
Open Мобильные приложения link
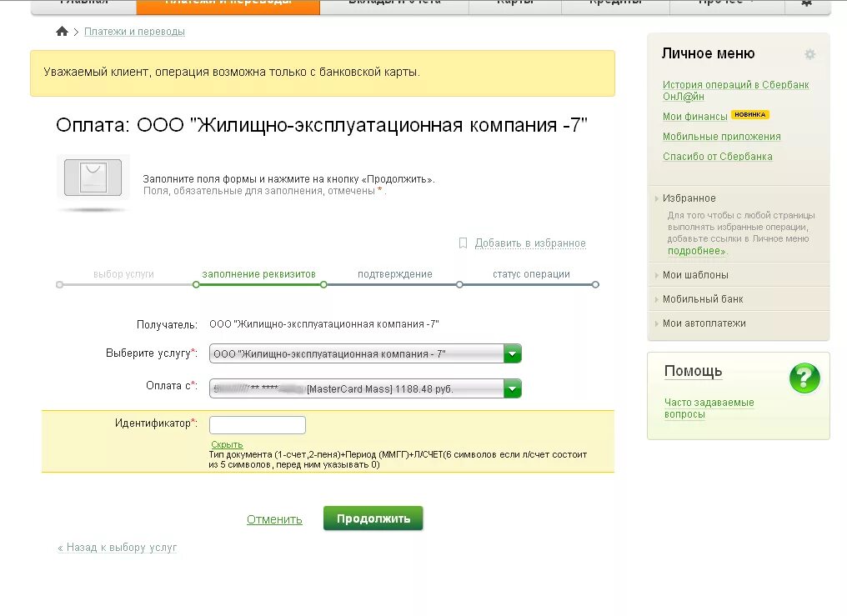pyautogui.click(x=722, y=137)
